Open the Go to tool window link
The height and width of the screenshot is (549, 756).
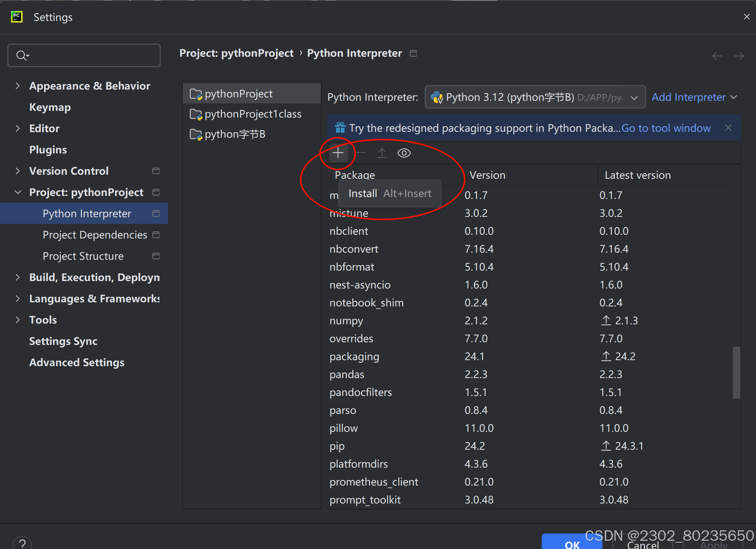[x=666, y=128]
